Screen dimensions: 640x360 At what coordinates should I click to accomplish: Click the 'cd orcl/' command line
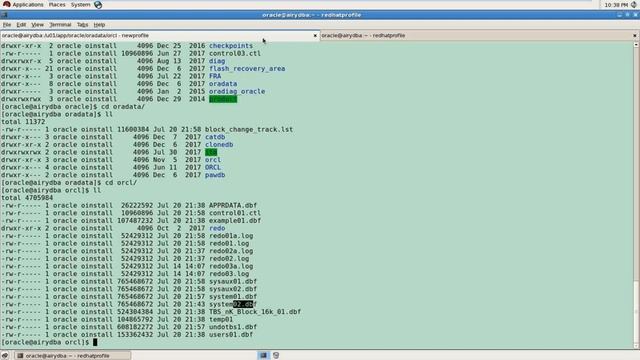coord(69,182)
